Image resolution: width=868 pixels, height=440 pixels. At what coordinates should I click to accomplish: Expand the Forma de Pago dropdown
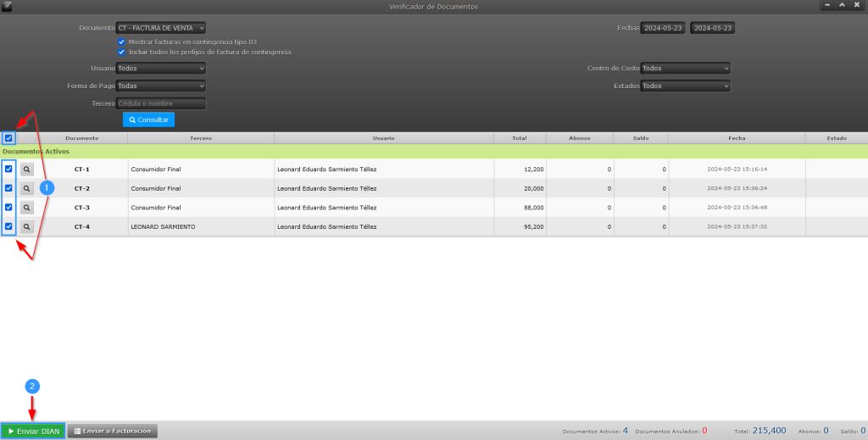[x=161, y=86]
